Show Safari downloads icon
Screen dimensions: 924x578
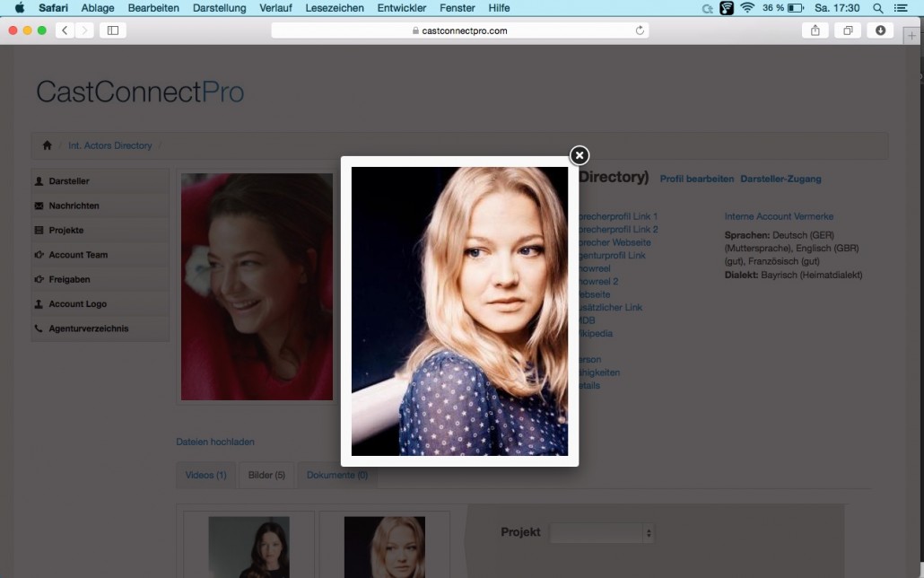pyautogui.click(x=880, y=31)
